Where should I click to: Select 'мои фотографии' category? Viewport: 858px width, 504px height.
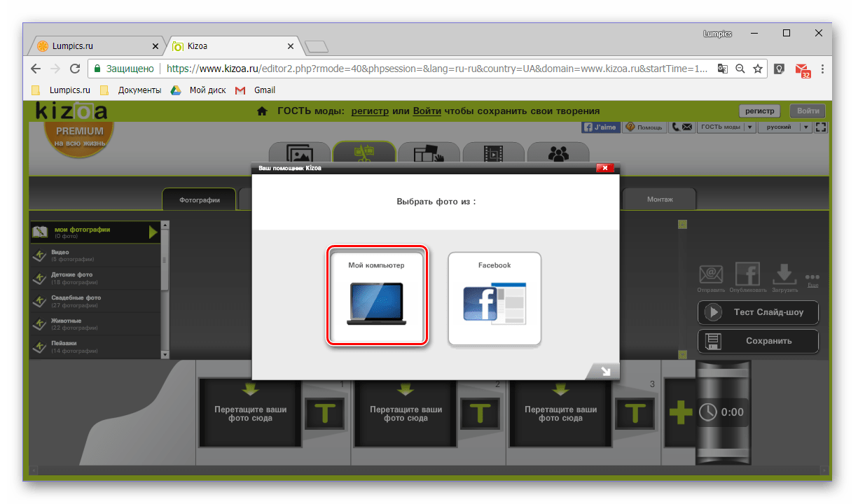95,232
